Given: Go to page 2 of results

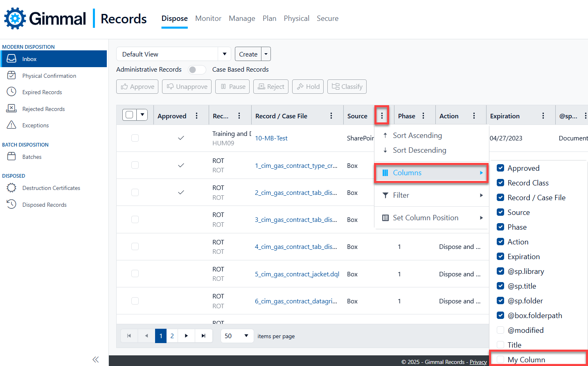Looking at the screenshot, I should click(x=172, y=336).
